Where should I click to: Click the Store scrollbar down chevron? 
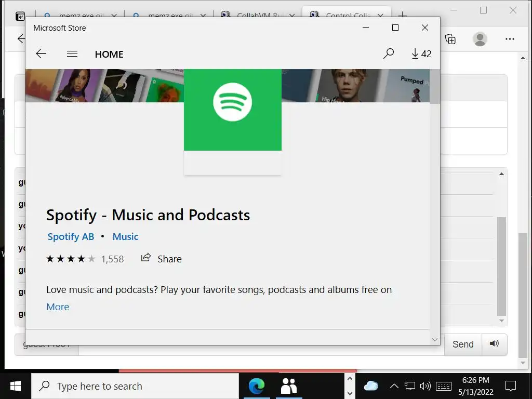435,339
